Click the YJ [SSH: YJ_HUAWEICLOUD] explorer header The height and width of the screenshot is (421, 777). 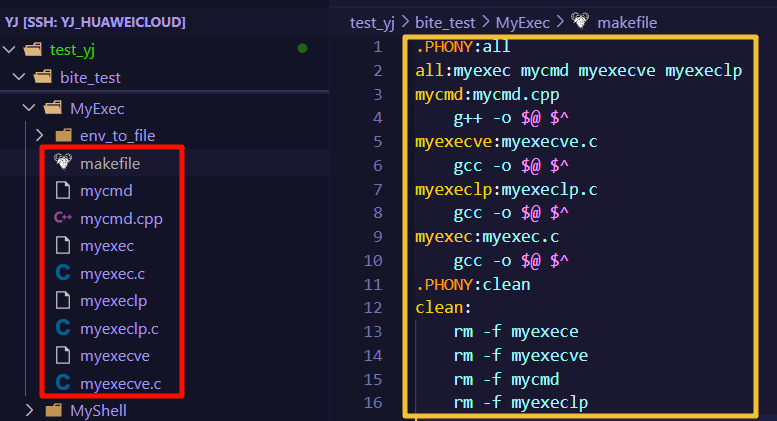[95, 22]
